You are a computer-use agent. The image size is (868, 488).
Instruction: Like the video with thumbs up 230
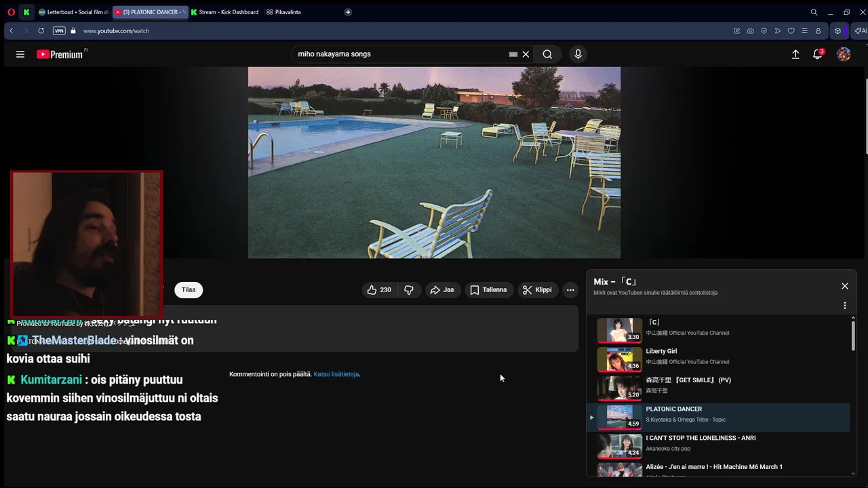click(379, 289)
